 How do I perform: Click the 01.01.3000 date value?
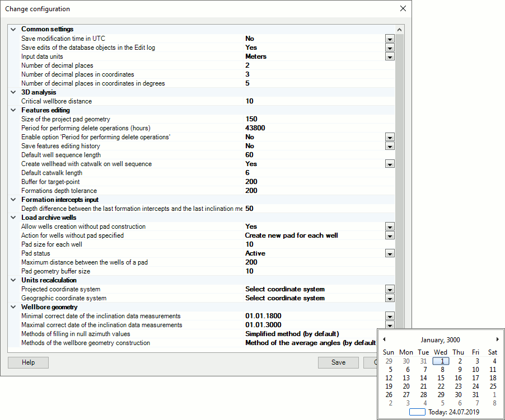click(x=263, y=325)
